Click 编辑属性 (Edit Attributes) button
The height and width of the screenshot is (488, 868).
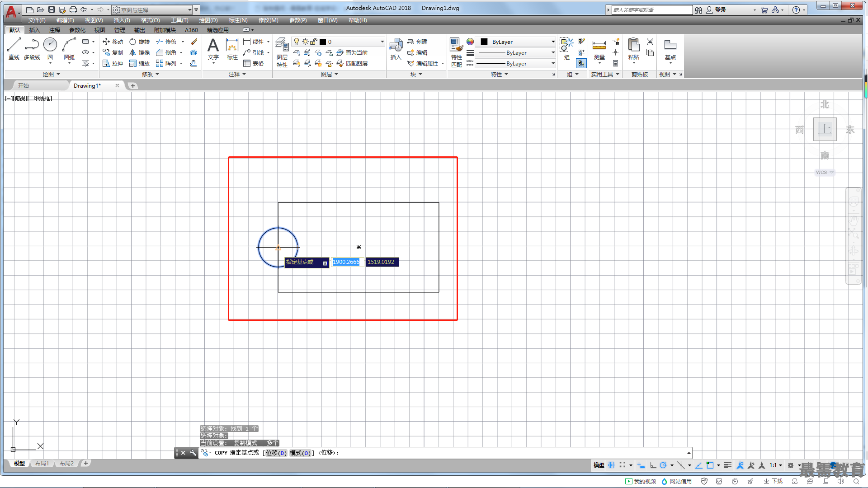pos(423,63)
